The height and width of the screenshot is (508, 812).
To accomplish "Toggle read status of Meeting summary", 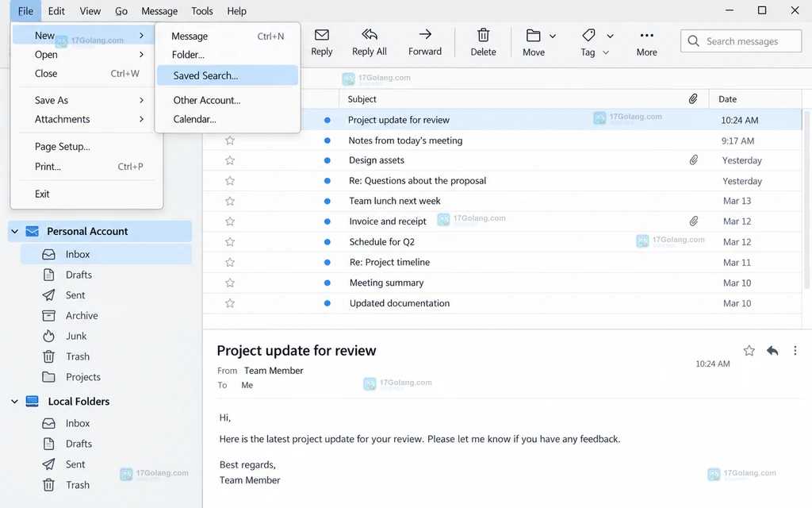I will point(327,283).
